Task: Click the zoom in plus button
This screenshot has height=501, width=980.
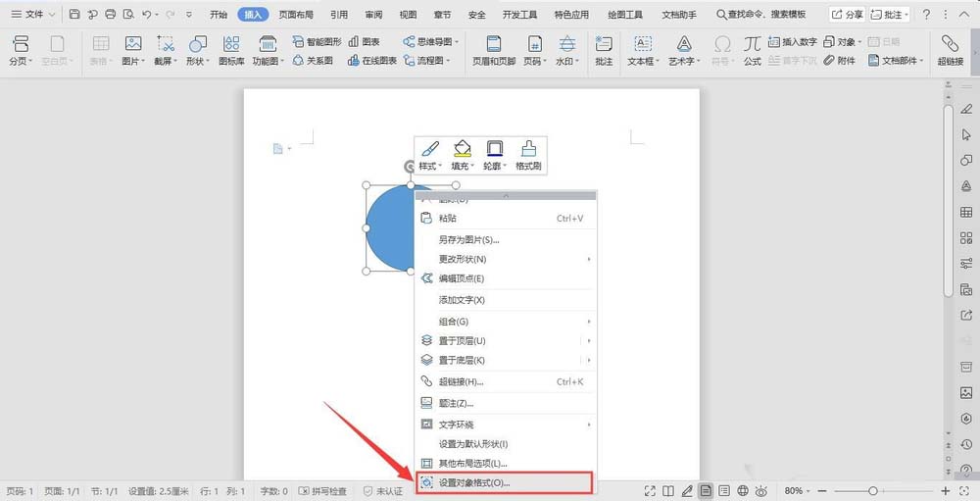Action: (947, 491)
